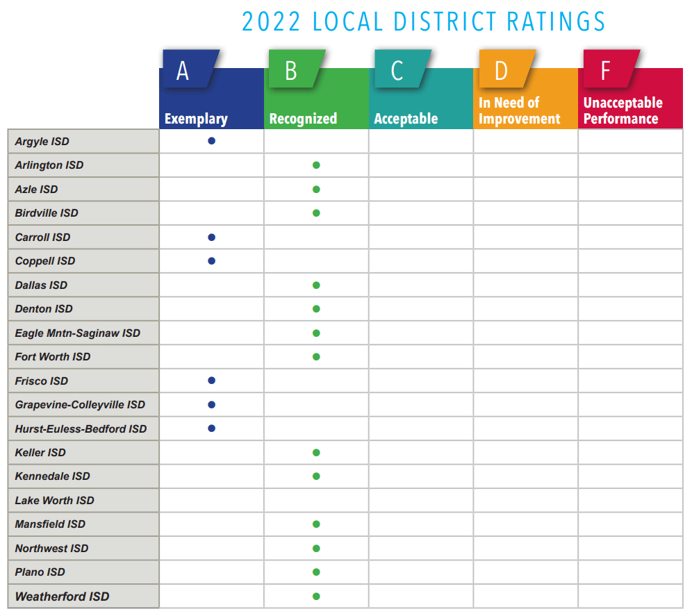Pick the "Azle ISD" district name

36,190
